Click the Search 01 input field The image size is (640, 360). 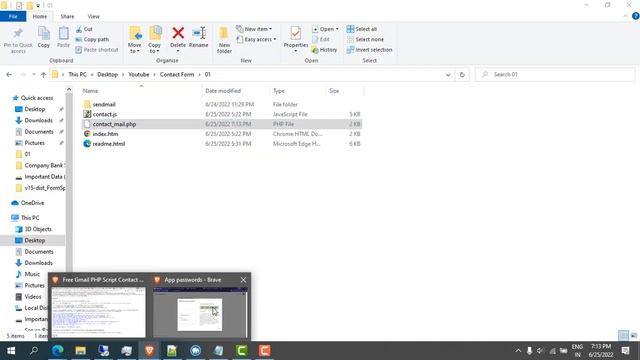click(x=555, y=74)
